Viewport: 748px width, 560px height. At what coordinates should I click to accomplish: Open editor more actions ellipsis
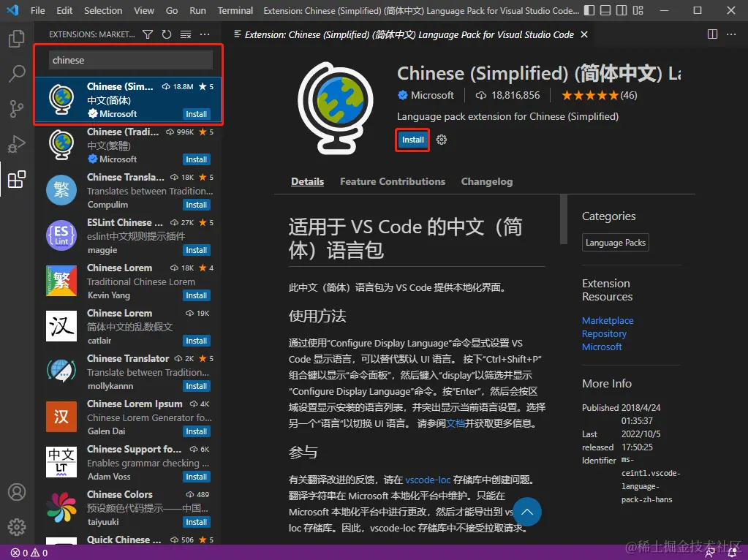[731, 34]
